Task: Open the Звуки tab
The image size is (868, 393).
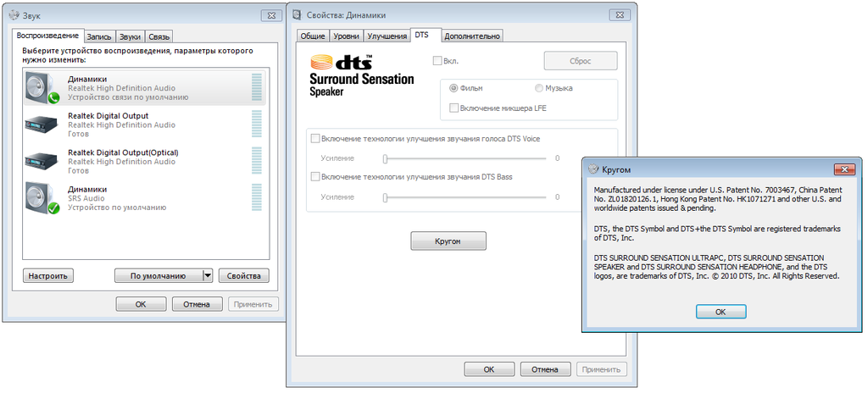Action: coord(130,36)
